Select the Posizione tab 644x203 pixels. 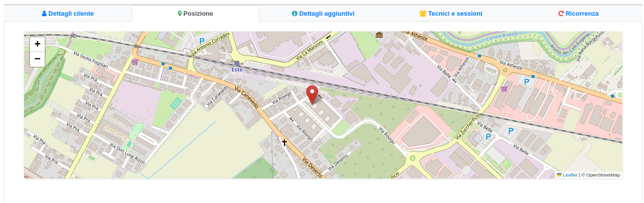pos(196,14)
